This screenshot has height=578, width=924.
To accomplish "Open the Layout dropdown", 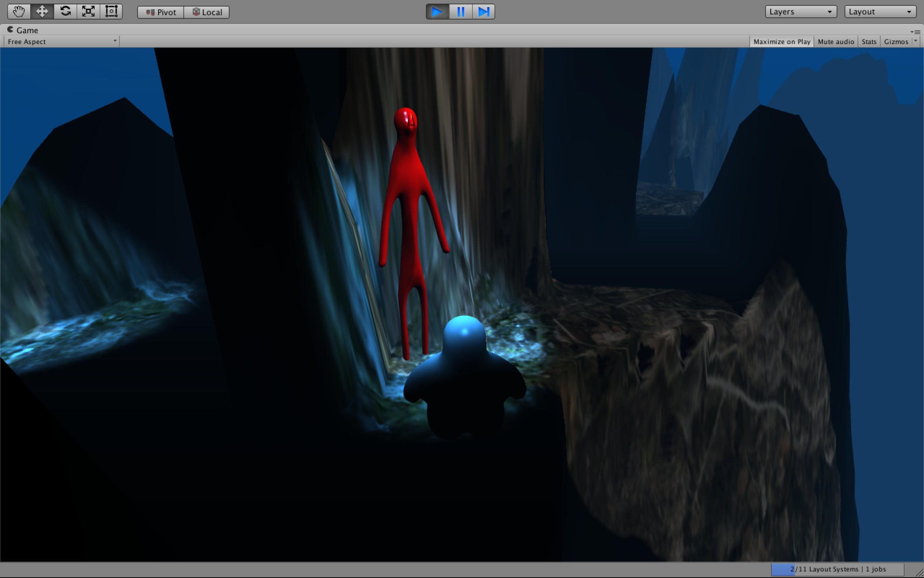I will pos(880,11).
